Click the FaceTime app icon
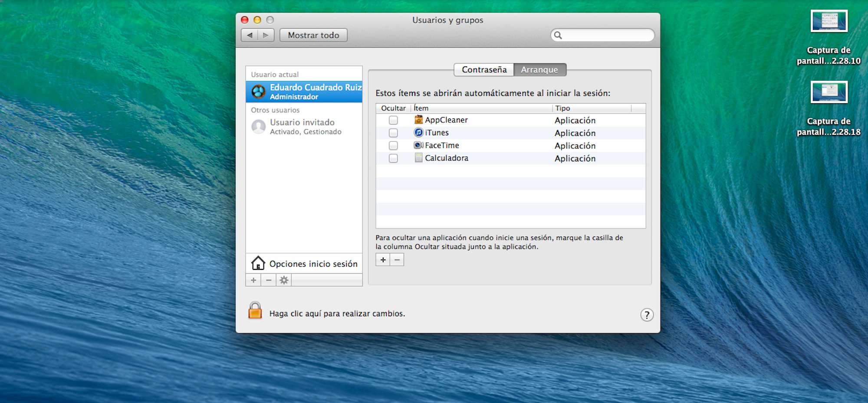This screenshot has width=868, height=403. click(x=418, y=145)
